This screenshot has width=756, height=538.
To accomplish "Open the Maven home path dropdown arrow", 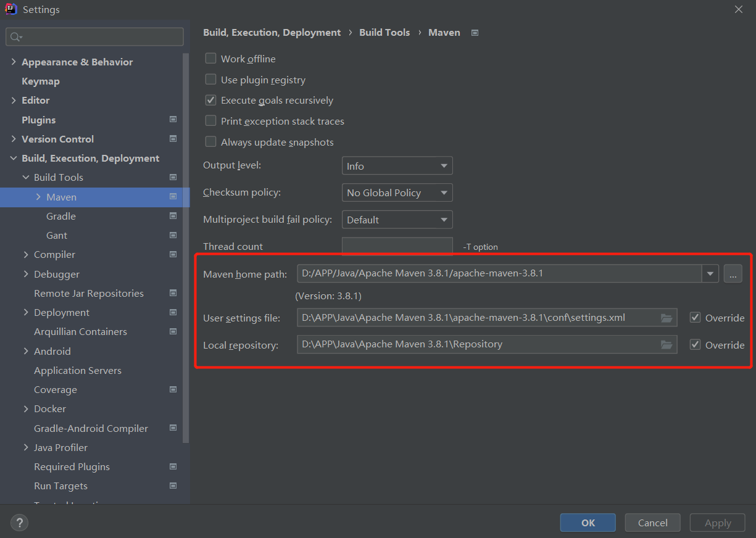I will coord(710,273).
